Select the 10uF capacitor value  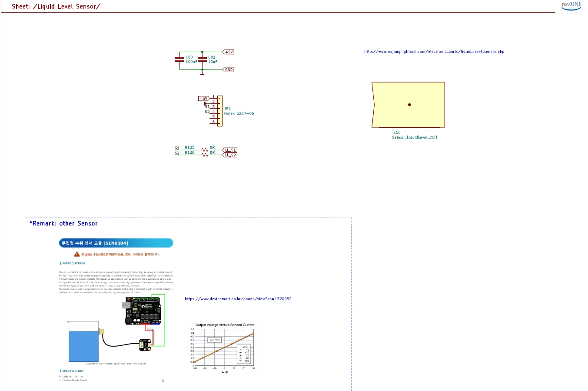tap(213, 62)
